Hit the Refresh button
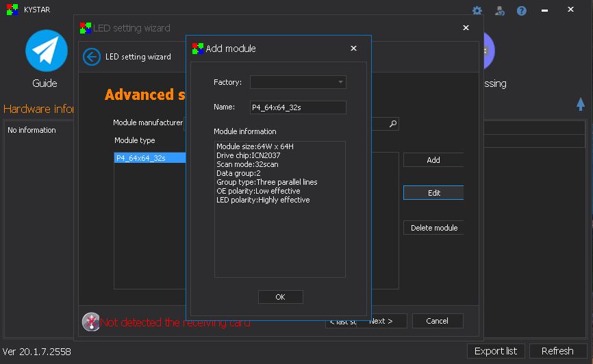Image resolution: width=593 pixels, height=364 pixels. pyautogui.click(x=557, y=351)
